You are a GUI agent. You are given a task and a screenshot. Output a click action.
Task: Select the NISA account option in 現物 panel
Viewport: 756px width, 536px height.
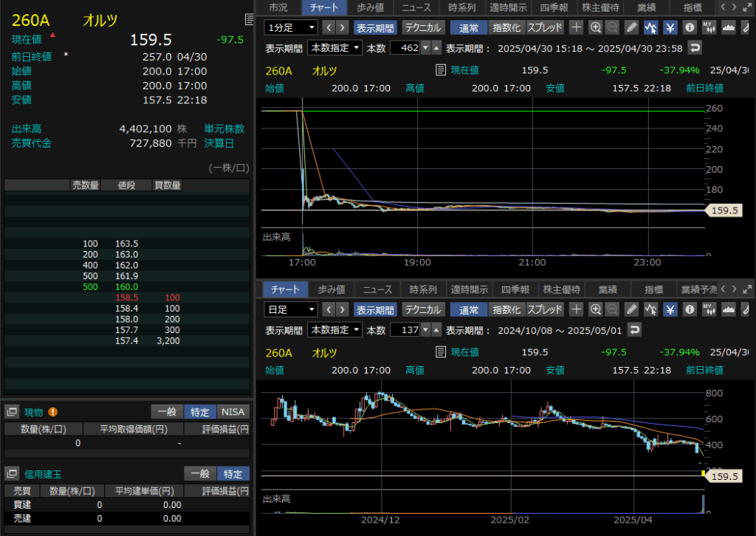[x=234, y=412]
